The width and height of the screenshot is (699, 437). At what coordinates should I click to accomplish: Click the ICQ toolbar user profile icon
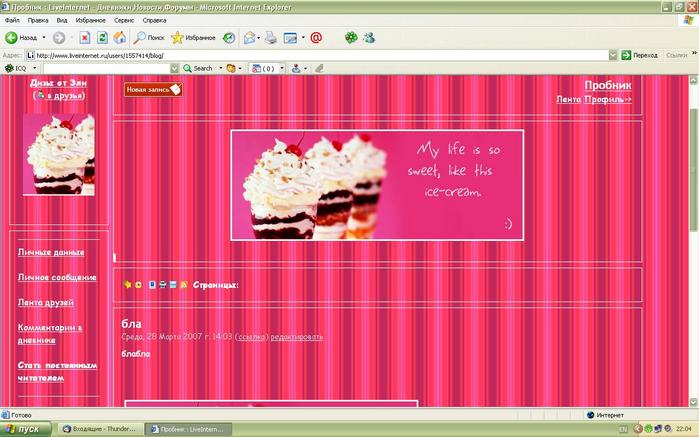[296, 69]
